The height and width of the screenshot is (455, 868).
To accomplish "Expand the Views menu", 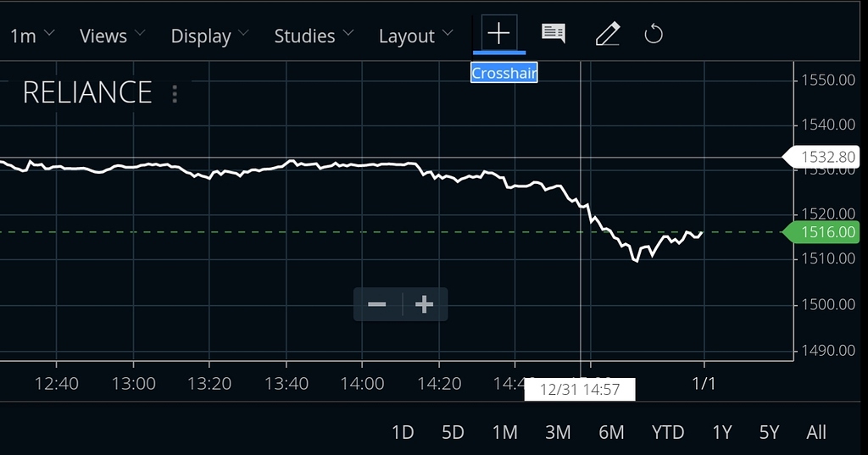I will [x=113, y=36].
